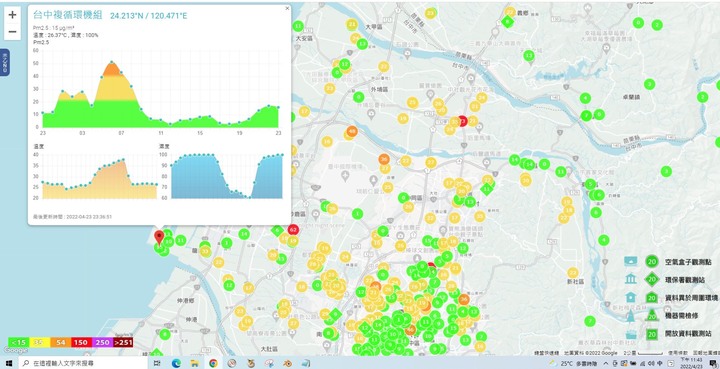The image size is (720, 369).
Task: Select the red marker labeled 62
Action: (293, 229)
